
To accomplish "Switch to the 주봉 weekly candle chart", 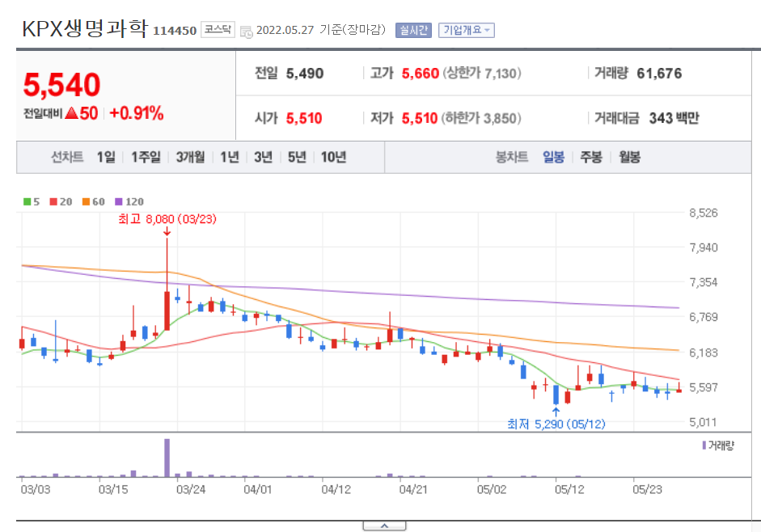I will point(591,158).
